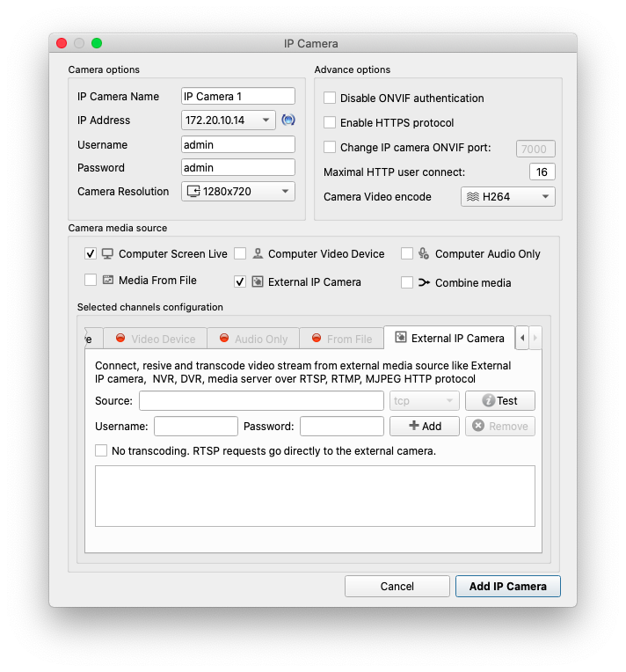This screenshot has height=672, width=626.
Task: Check Media From File source
Action: click(x=91, y=280)
